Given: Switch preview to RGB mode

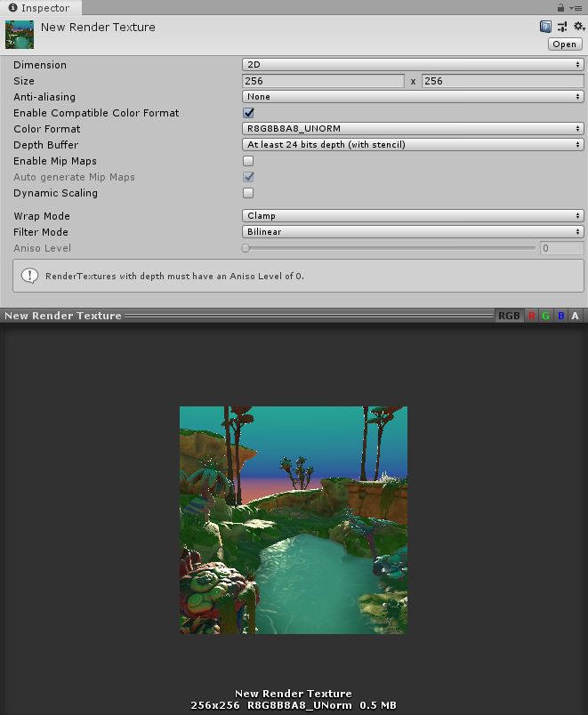Looking at the screenshot, I should click(x=509, y=316).
